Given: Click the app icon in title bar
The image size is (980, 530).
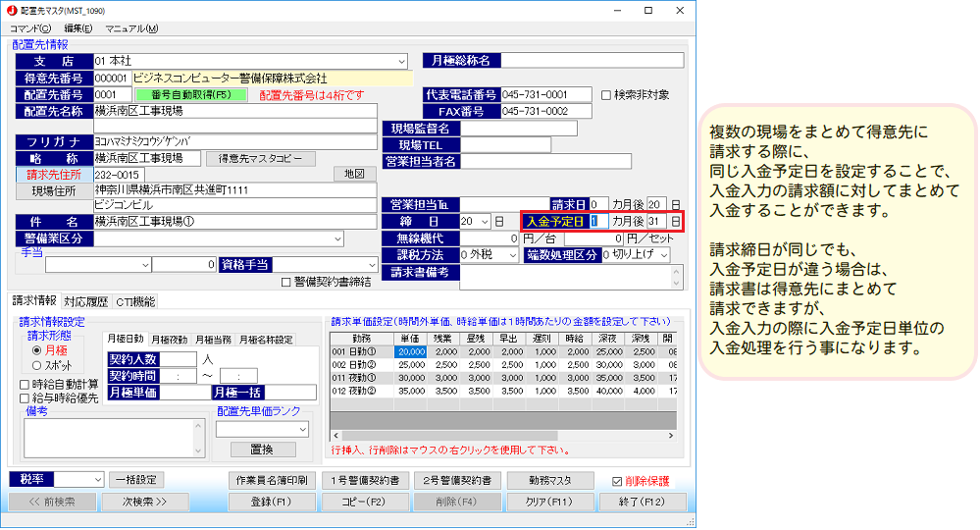Looking at the screenshot, I should 11,9.
